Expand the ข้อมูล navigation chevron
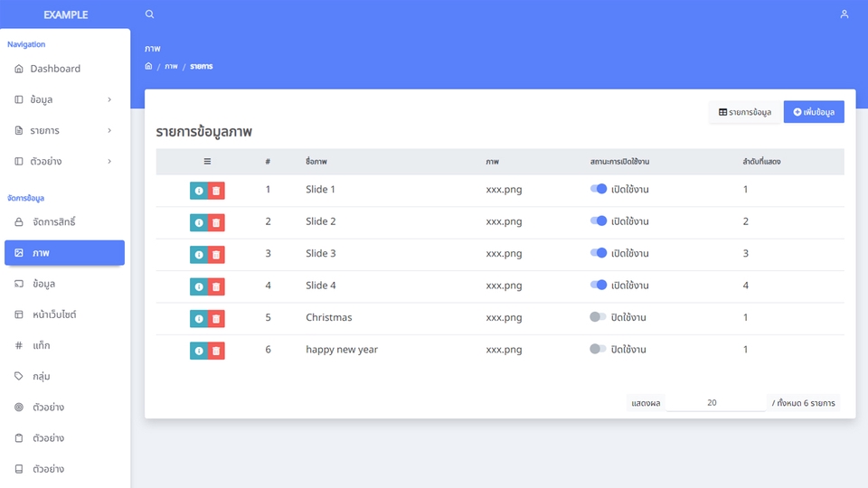 (109, 99)
